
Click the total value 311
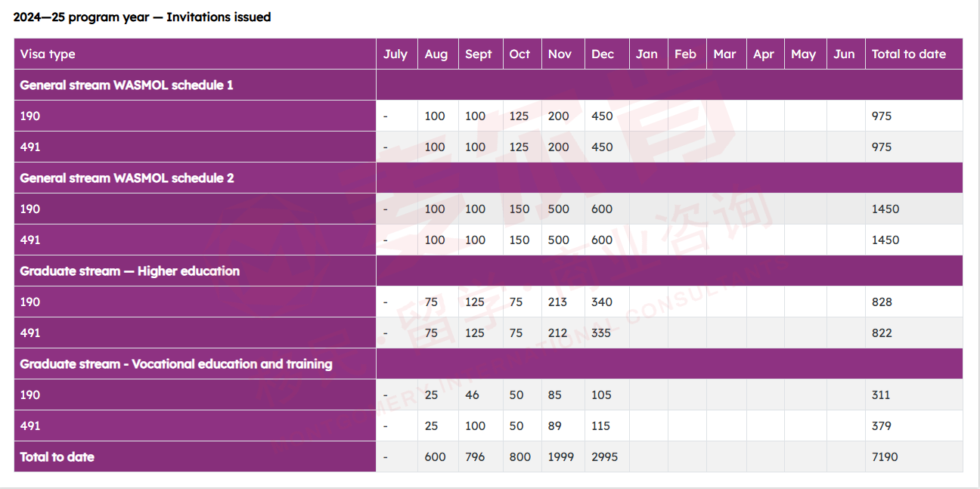point(881,395)
